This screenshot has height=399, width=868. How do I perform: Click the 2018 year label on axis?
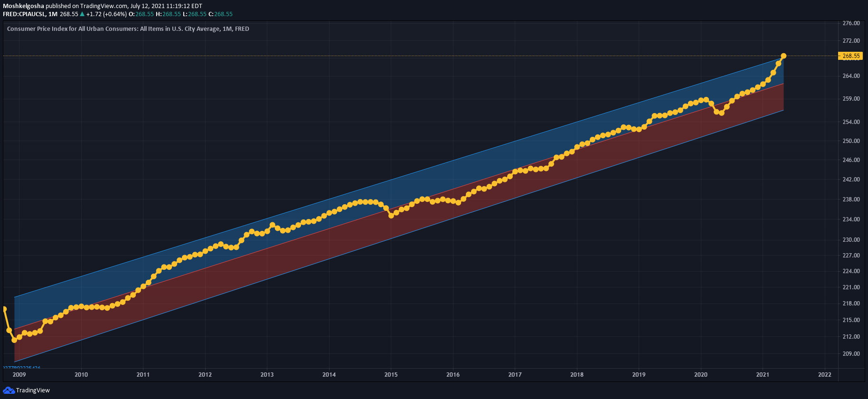577,375
